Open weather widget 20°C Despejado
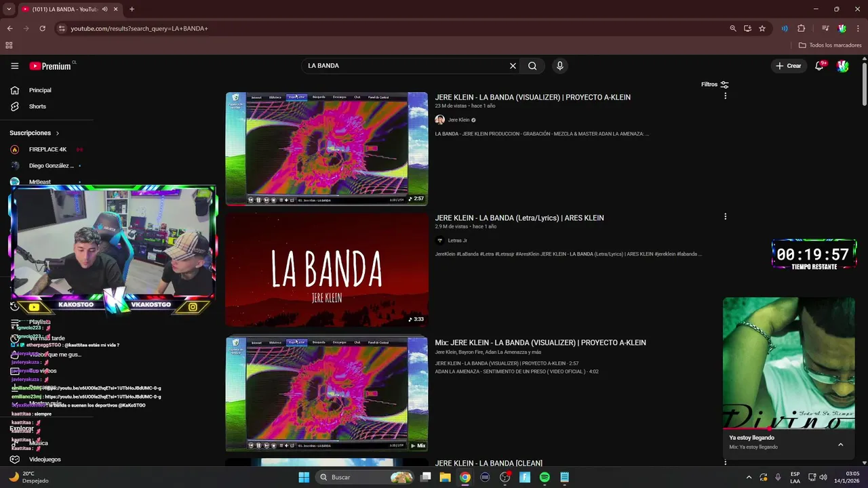The width and height of the screenshot is (868, 488). [28, 477]
